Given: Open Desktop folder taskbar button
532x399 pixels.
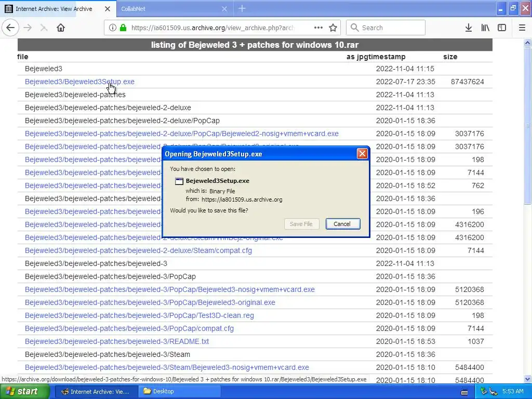Looking at the screenshot, I should point(179,392).
